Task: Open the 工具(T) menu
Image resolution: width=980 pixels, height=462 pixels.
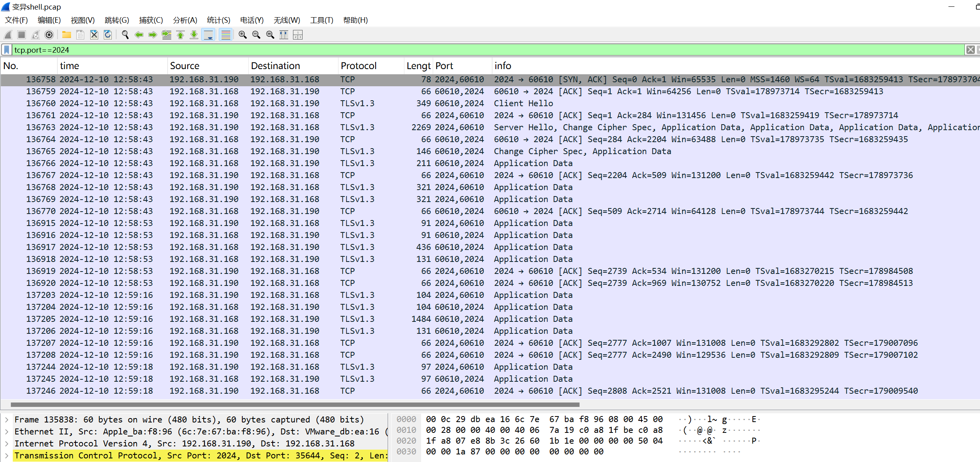Action: [322, 20]
